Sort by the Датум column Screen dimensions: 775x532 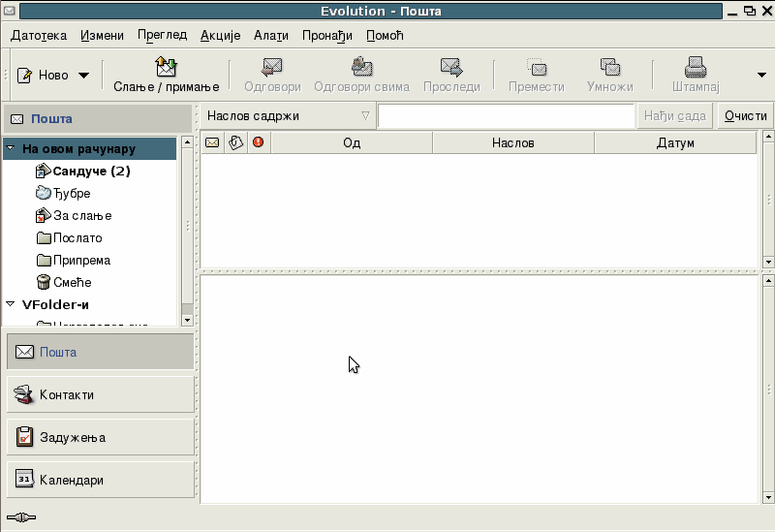coord(675,142)
